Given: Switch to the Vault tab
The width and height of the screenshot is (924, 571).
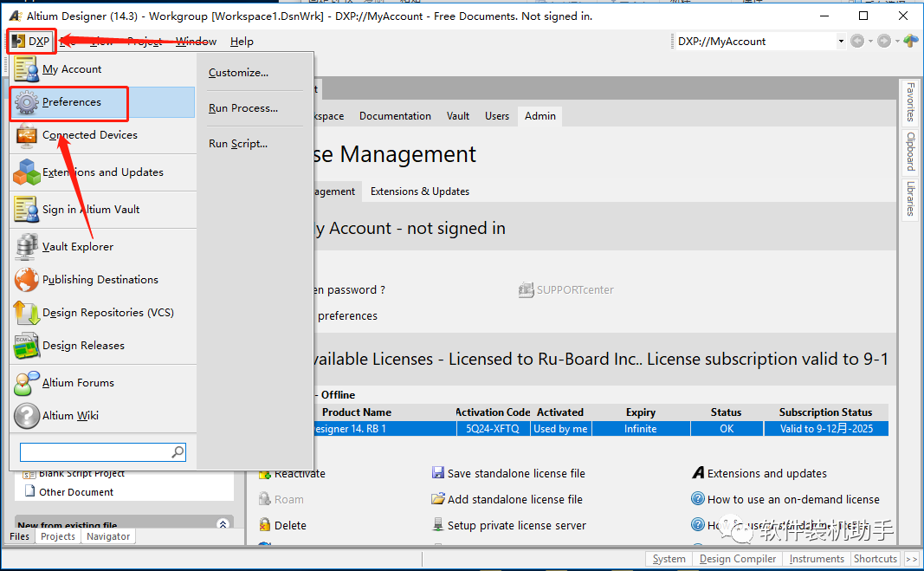Looking at the screenshot, I should [457, 116].
